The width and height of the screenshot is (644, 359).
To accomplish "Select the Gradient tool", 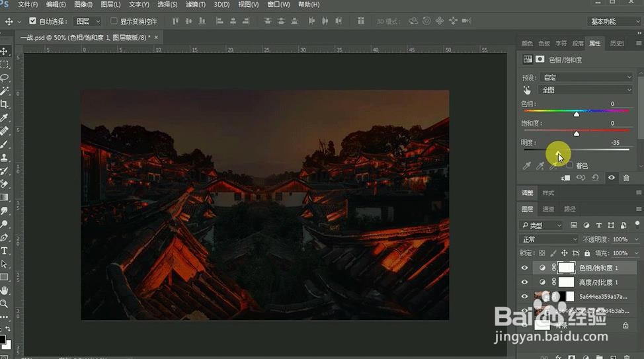I will [4, 197].
